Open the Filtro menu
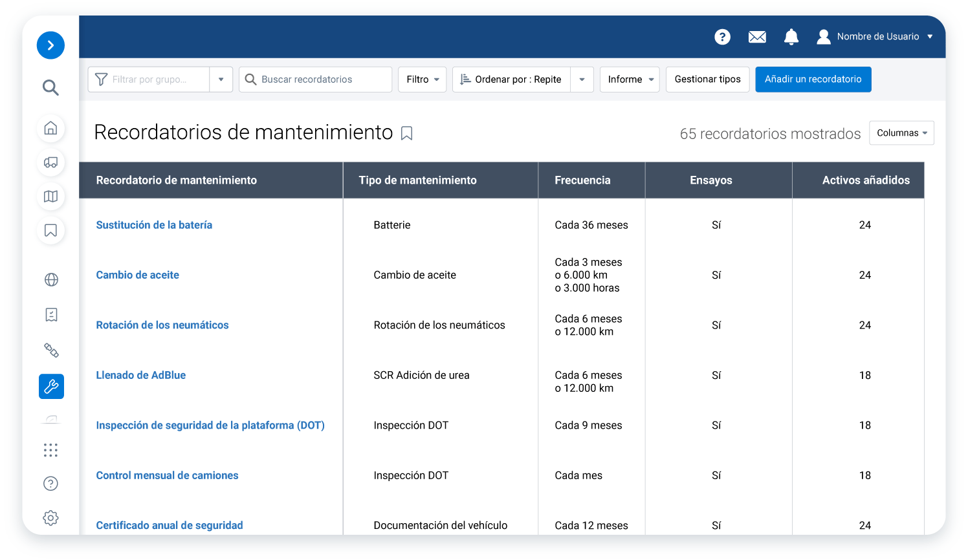This screenshot has width=968, height=560. (x=422, y=79)
